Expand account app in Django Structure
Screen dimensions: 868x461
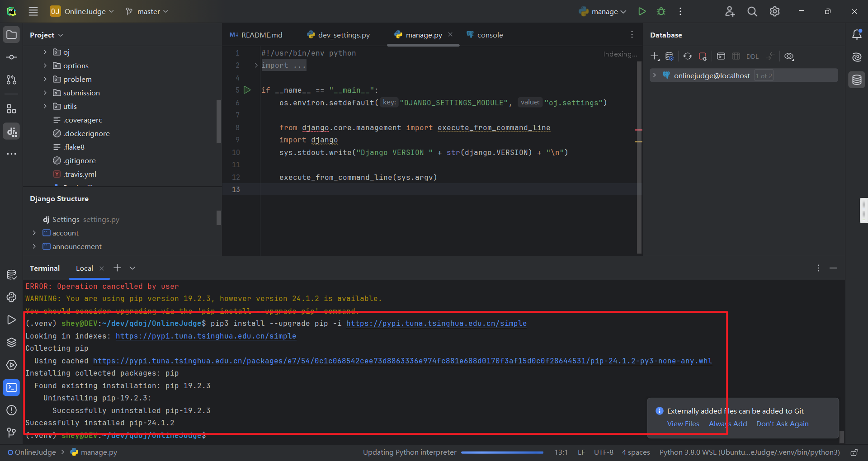click(x=34, y=233)
